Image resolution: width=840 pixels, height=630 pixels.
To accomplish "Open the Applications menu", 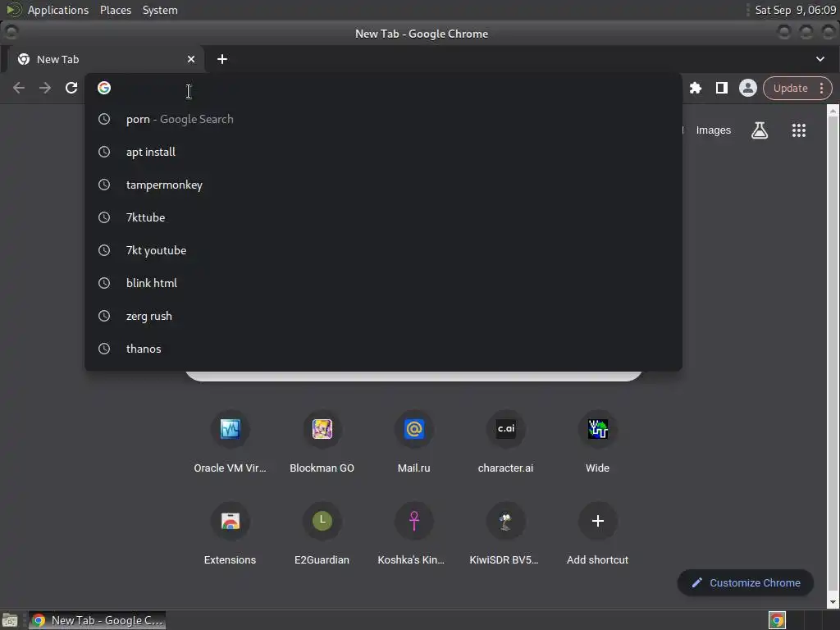I will [58, 10].
